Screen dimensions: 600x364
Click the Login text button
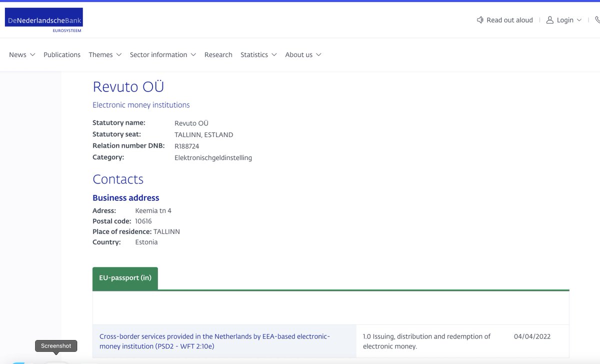point(565,20)
